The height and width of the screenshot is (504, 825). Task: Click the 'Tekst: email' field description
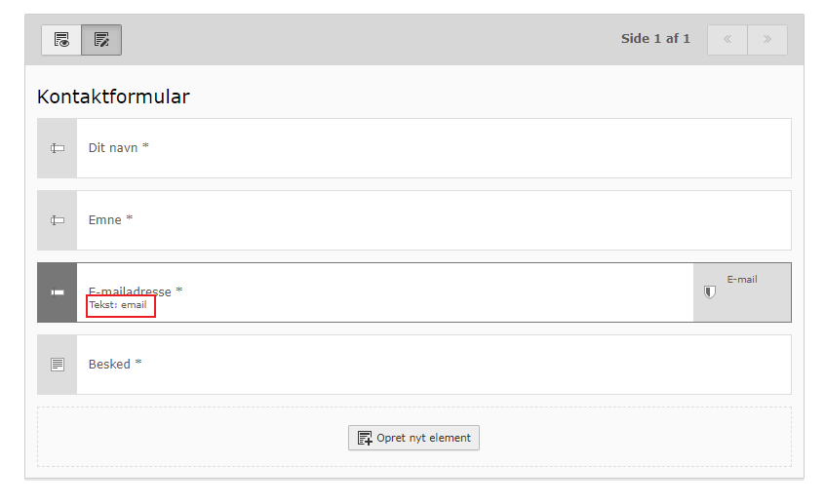(118, 305)
